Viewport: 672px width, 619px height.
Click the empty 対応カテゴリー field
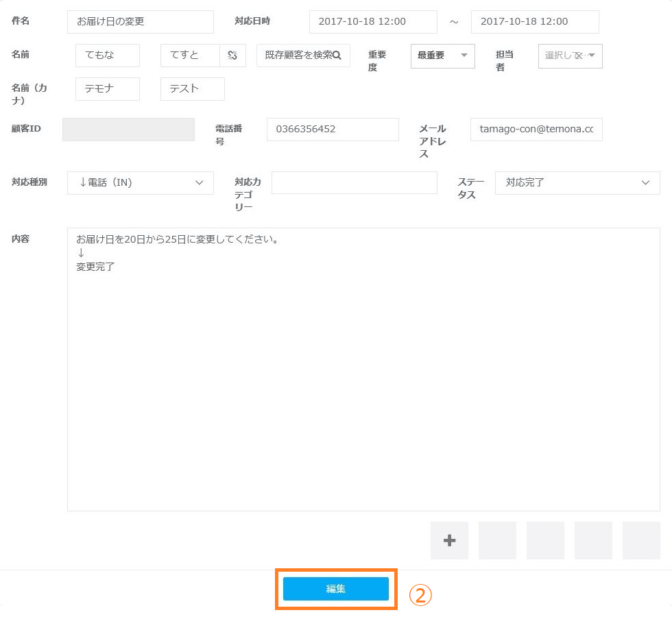(x=354, y=183)
